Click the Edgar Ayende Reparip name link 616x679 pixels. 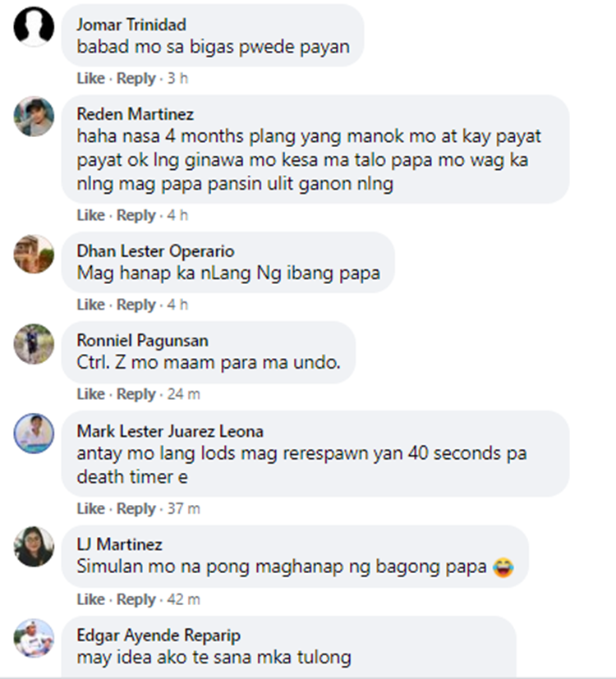[x=159, y=635]
